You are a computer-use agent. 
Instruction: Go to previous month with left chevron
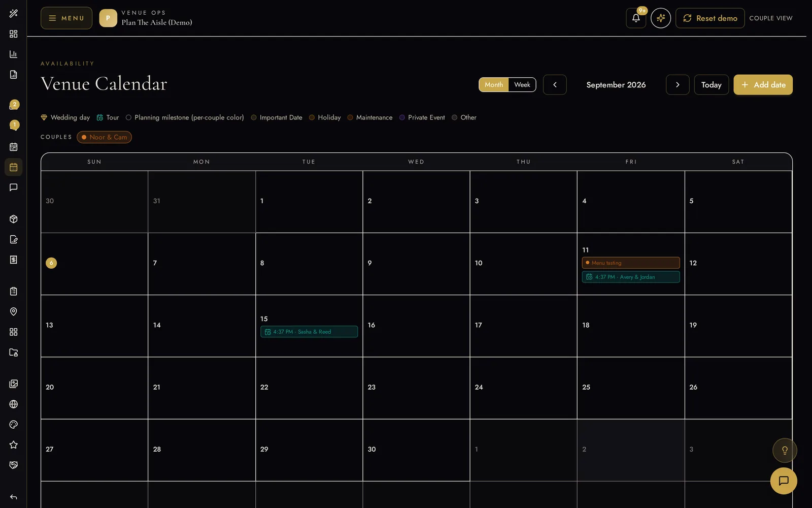pyautogui.click(x=555, y=85)
